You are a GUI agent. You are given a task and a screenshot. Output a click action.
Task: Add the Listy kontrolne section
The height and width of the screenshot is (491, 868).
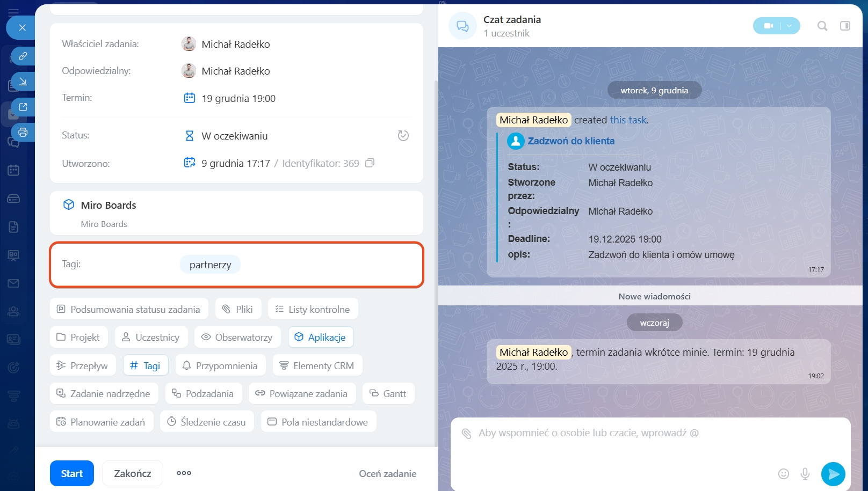point(313,309)
